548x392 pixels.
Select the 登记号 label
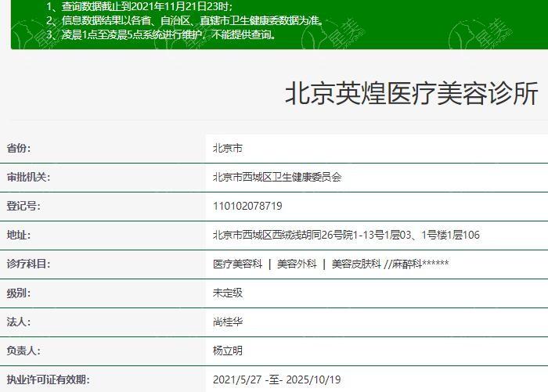pos(23,206)
